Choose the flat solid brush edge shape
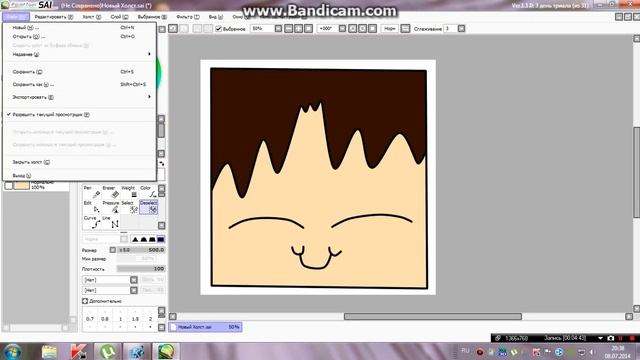Screen dimensions: 640x360 161,239
